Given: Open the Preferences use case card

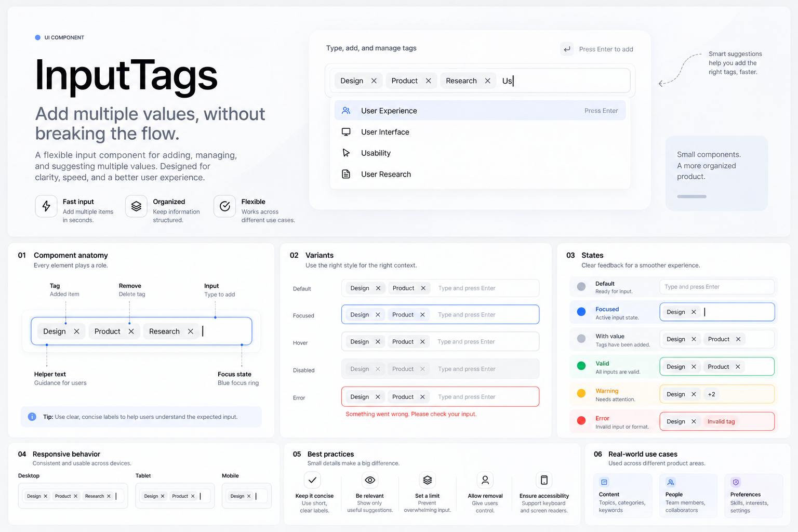Looking at the screenshot, I should click(x=753, y=496).
